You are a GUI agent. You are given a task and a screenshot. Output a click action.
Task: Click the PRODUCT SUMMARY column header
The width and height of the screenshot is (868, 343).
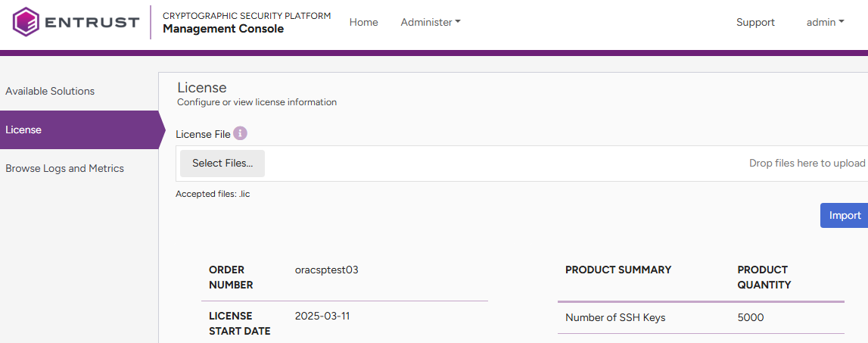(x=618, y=270)
